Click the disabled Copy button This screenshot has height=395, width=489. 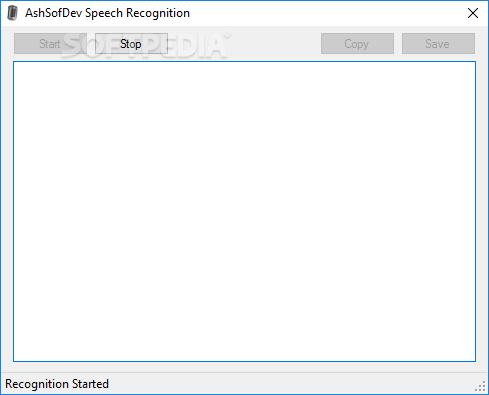click(x=357, y=44)
